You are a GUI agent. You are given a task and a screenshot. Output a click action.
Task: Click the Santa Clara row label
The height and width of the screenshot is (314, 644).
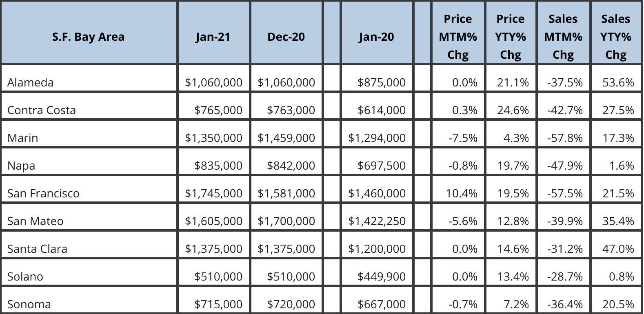[37, 249]
